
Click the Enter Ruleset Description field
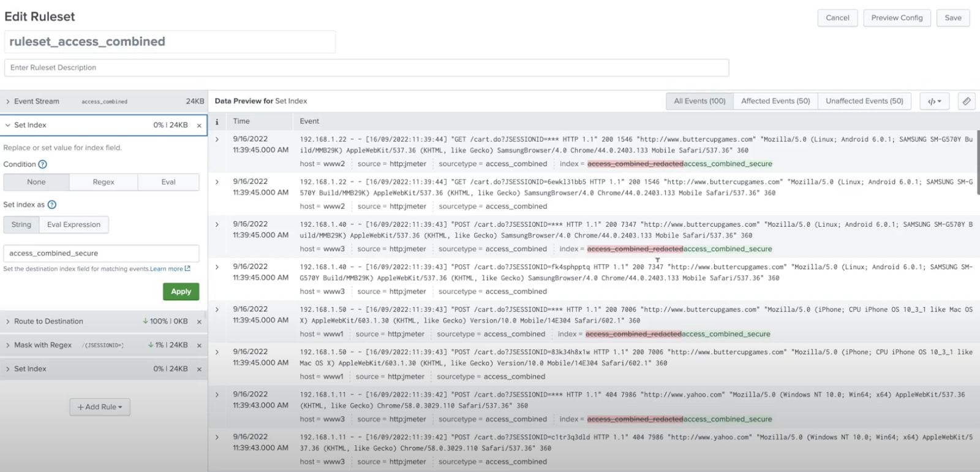366,67
